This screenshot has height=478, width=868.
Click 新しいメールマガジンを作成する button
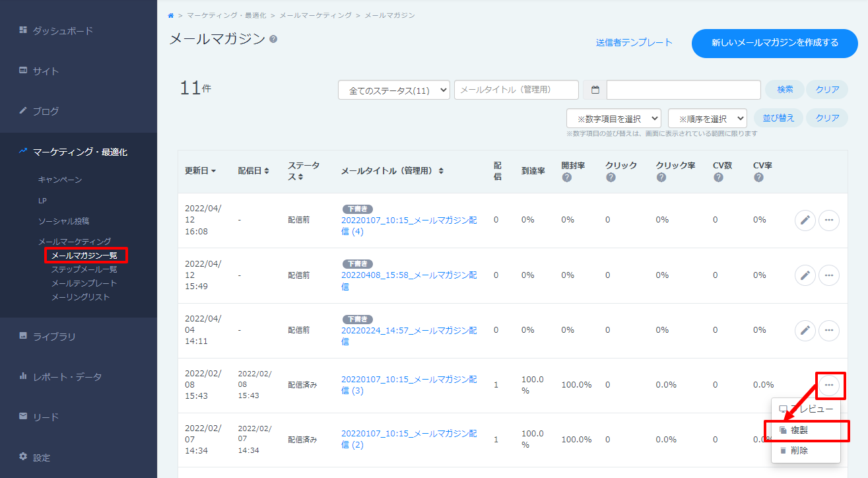[x=775, y=43]
